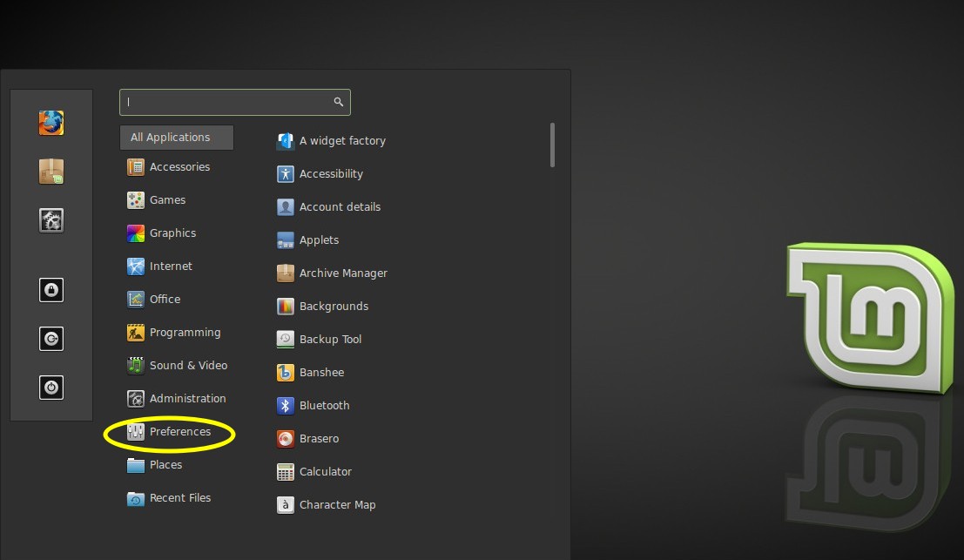Open the Accessibility settings icon
This screenshot has height=560, width=964.
coord(286,174)
